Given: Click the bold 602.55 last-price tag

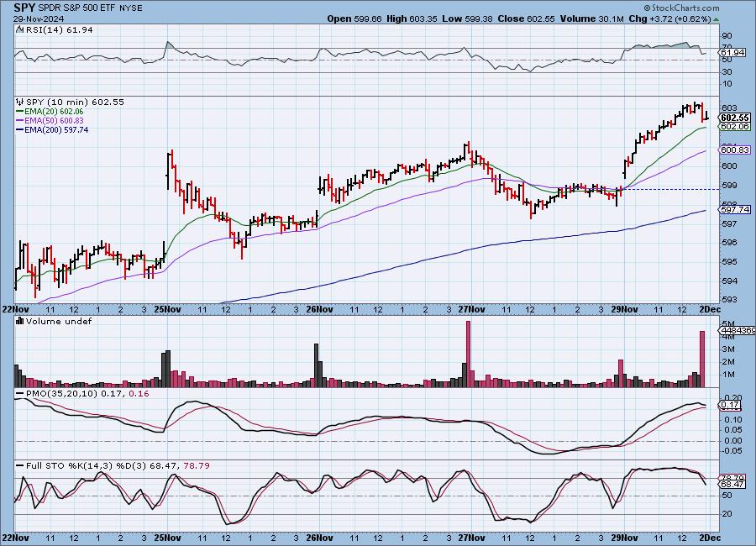Looking at the screenshot, I should coord(735,118).
